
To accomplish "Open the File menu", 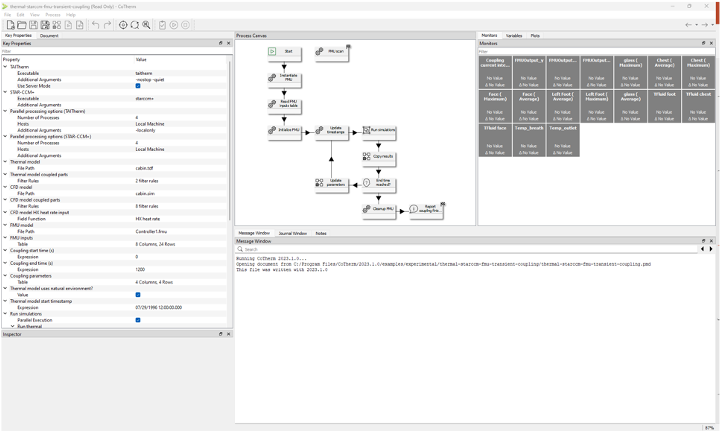I will click(x=7, y=15).
